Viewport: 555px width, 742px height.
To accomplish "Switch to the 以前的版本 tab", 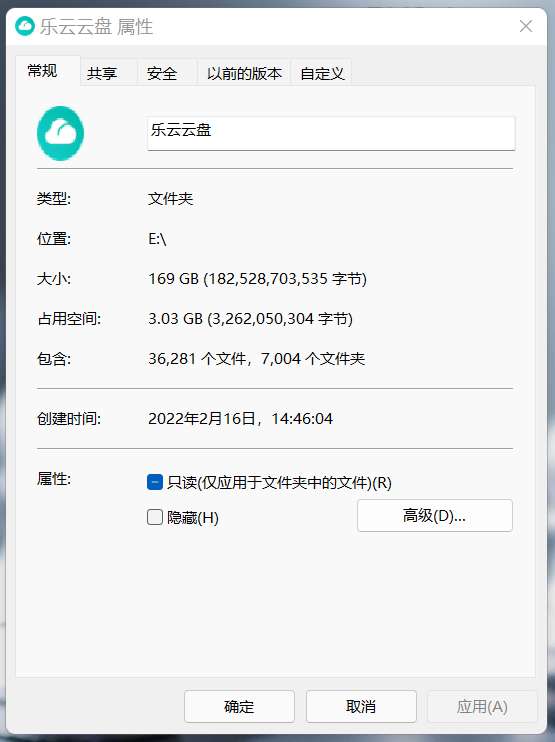I will (x=244, y=73).
